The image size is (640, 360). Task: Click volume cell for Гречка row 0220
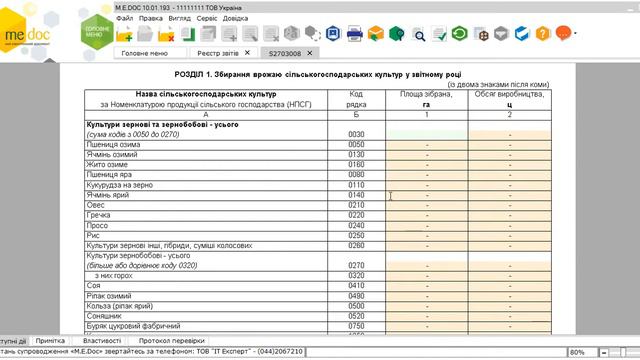click(510, 216)
